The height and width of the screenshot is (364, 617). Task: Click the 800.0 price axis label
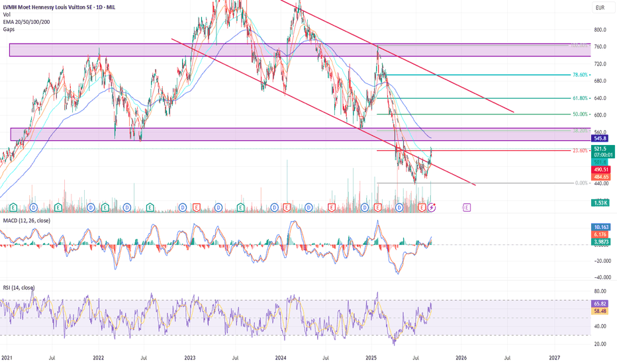[600, 30]
